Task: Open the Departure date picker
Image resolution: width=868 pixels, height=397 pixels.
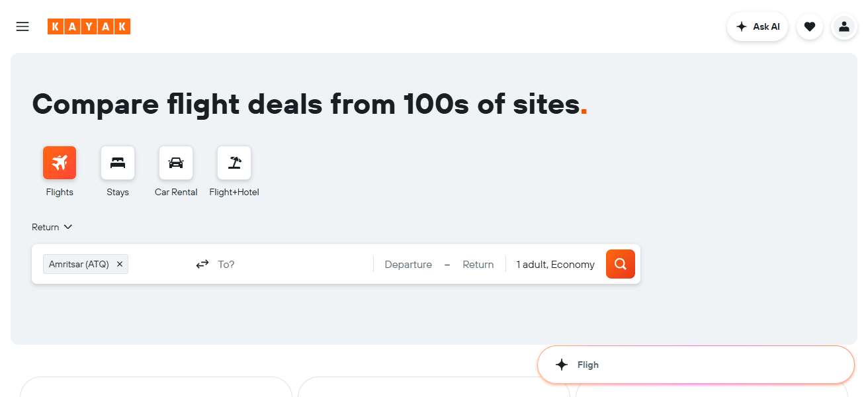Action: pos(408,265)
